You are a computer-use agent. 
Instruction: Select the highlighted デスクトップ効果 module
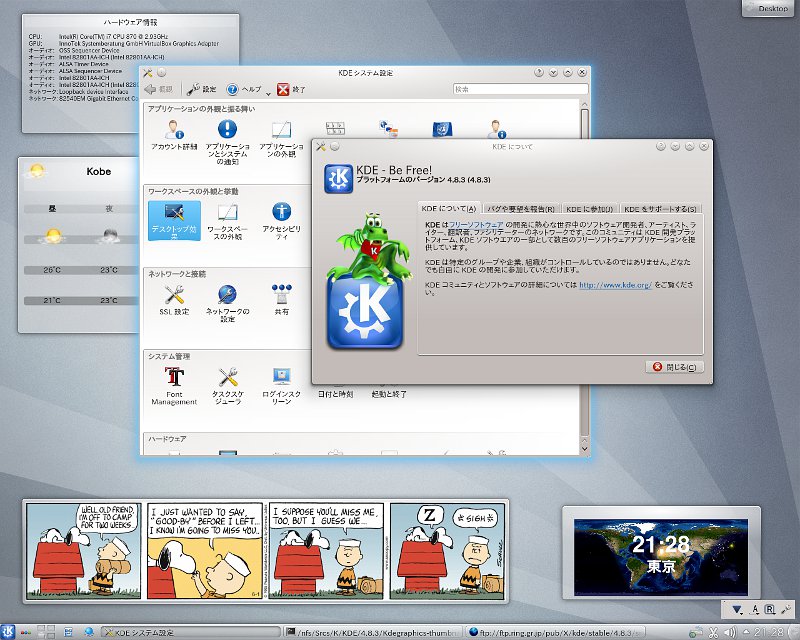pos(174,220)
